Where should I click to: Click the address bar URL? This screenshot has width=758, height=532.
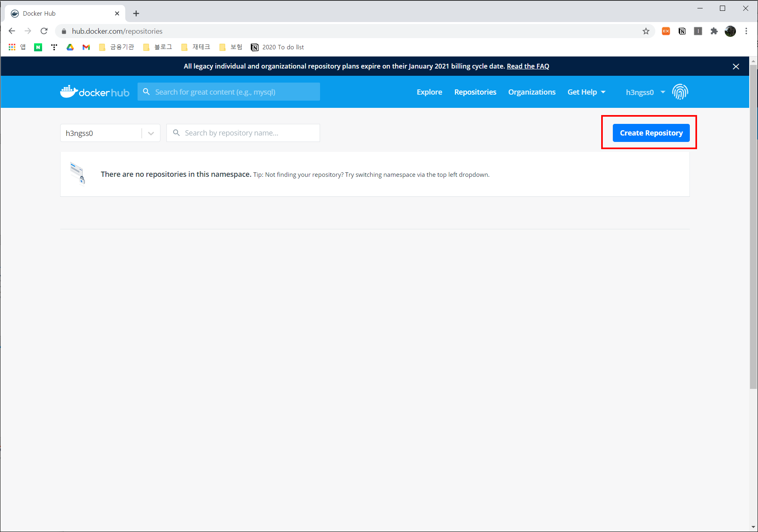[x=117, y=31]
